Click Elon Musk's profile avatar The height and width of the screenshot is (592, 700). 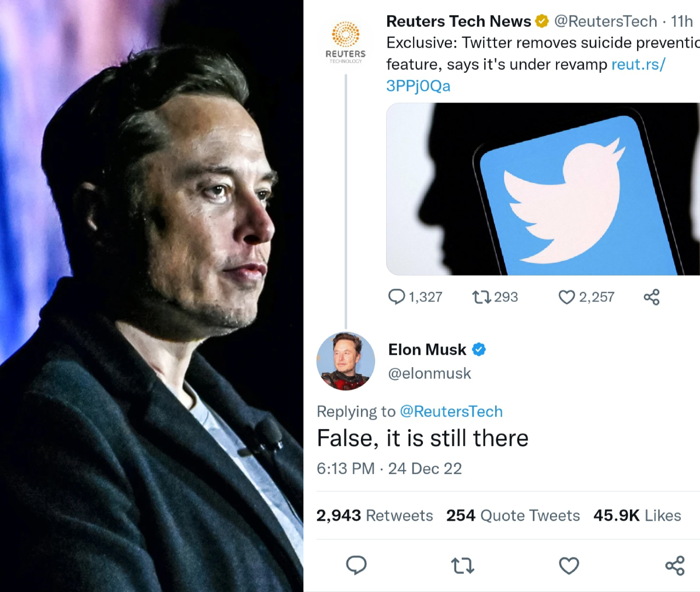click(346, 361)
